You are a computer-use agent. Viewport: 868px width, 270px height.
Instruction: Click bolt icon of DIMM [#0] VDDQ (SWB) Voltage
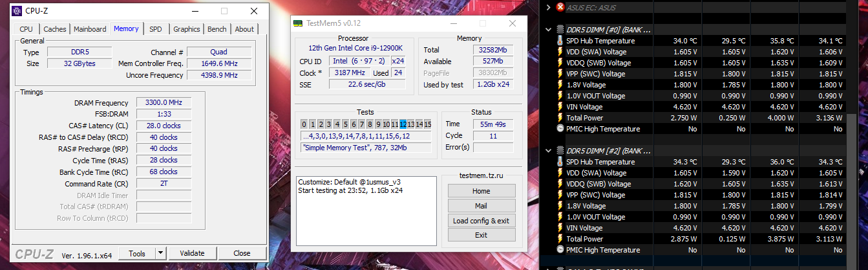pyautogui.click(x=560, y=63)
